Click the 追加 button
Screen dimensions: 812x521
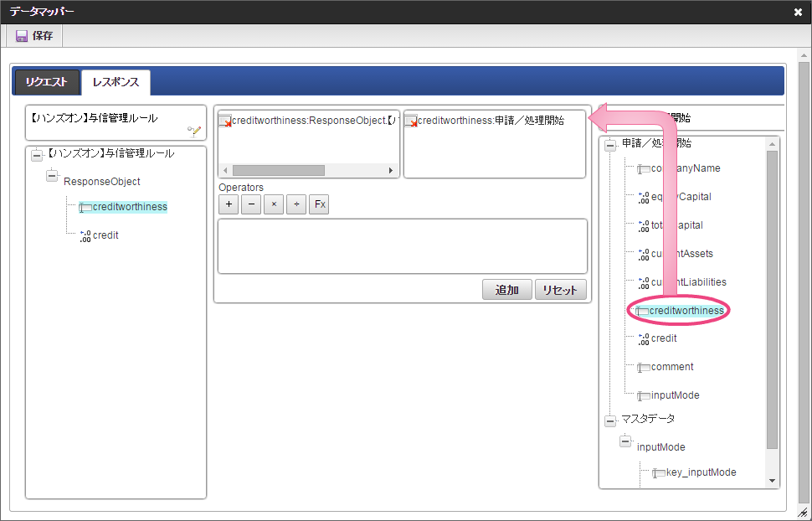[506, 290]
